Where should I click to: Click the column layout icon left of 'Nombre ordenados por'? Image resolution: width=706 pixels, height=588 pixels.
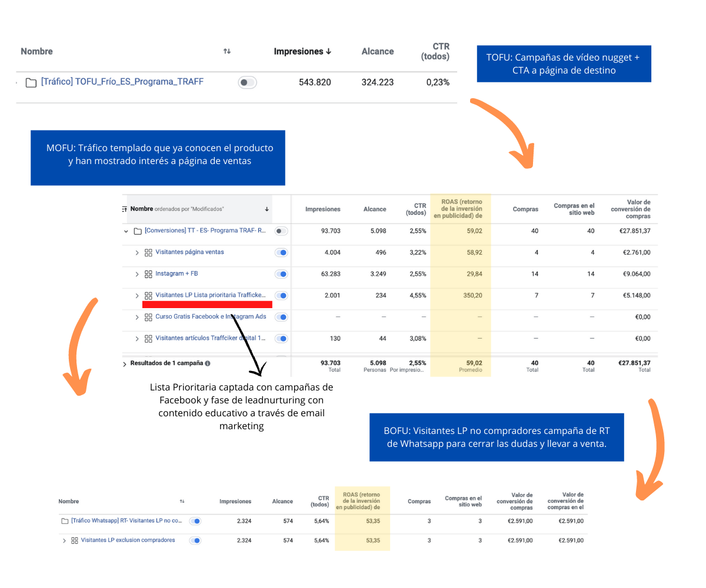pos(125,209)
